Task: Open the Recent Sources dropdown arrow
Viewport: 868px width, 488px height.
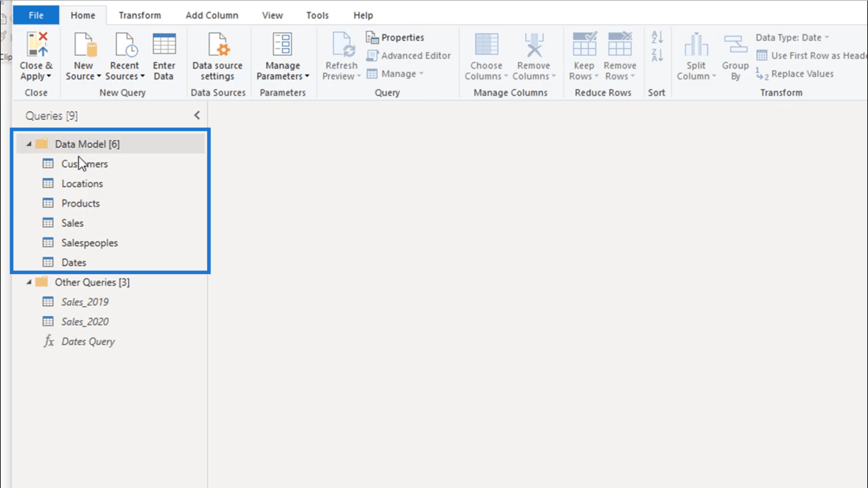Action: [x=142, y=76]
